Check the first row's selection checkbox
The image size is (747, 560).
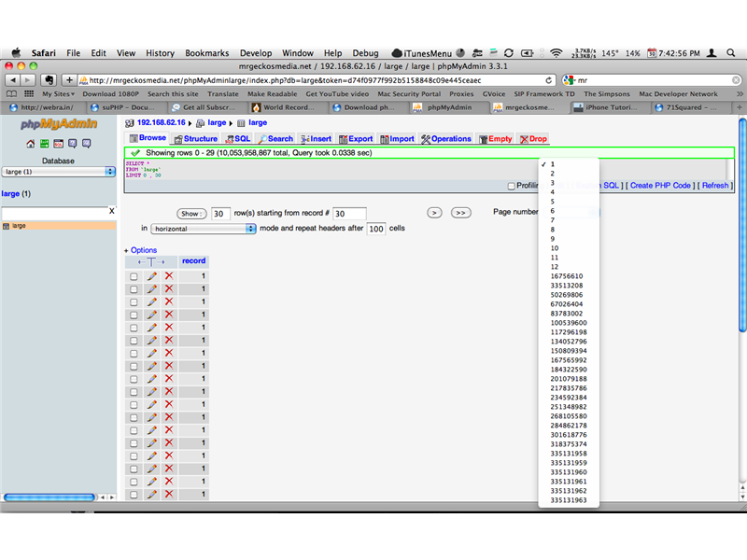[x=134, y=274]
